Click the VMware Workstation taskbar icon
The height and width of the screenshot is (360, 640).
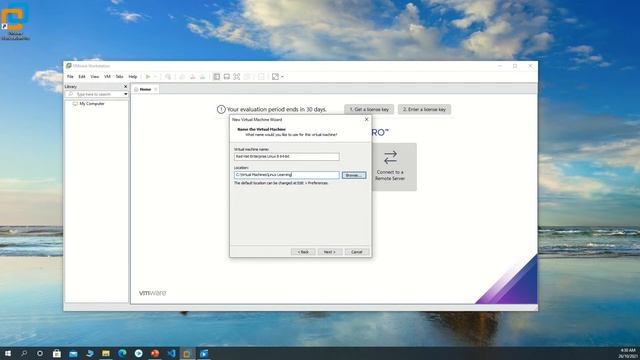pyautogui.click(x=187, y=353)
